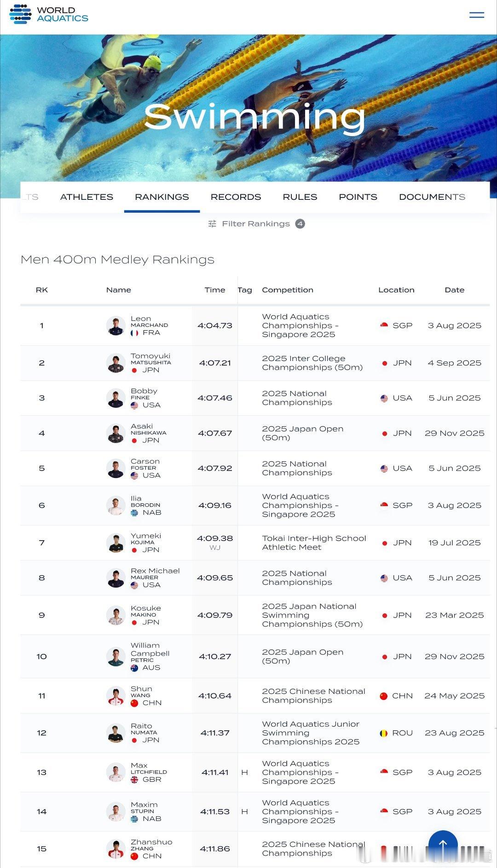
Task: Open the Documents tab
Action: tap(432, 197)
